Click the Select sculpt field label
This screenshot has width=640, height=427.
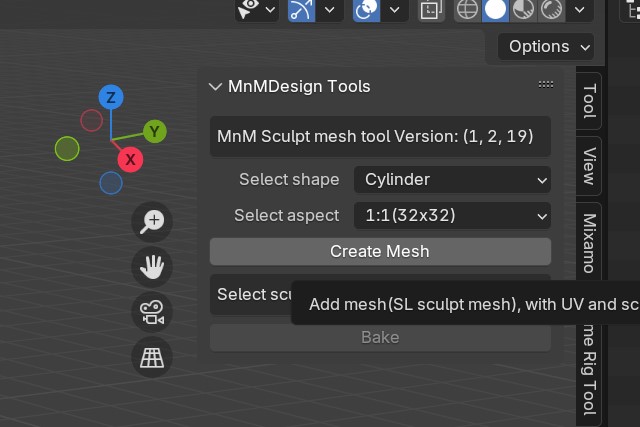[x=254, y=295]
